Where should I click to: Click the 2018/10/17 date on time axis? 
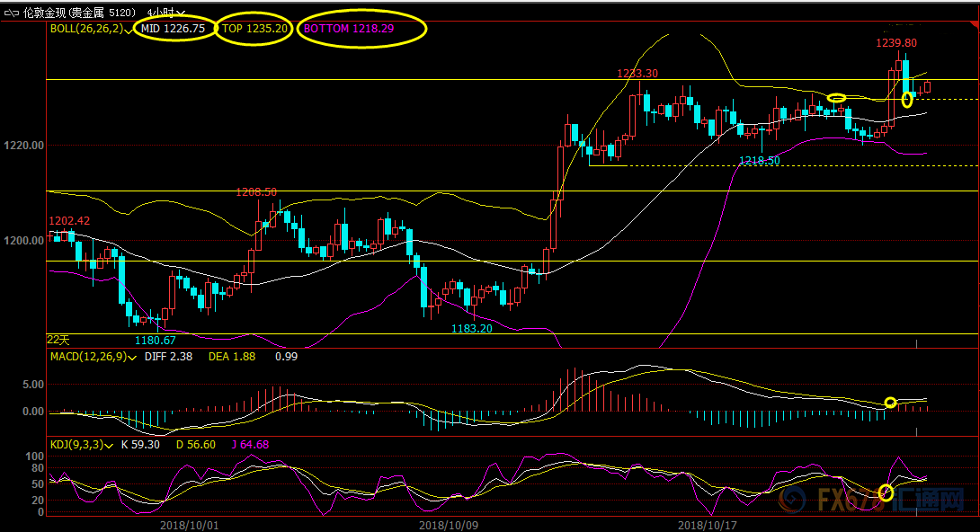(707, 524)
